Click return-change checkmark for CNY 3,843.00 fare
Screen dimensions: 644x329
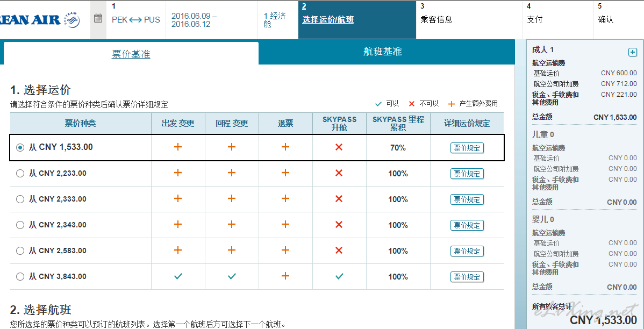232,276
